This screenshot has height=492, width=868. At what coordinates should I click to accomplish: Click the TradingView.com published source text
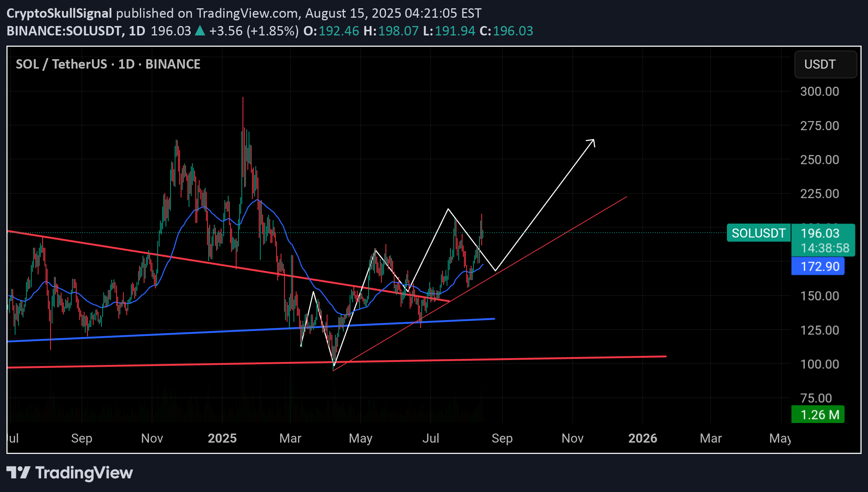247,13
